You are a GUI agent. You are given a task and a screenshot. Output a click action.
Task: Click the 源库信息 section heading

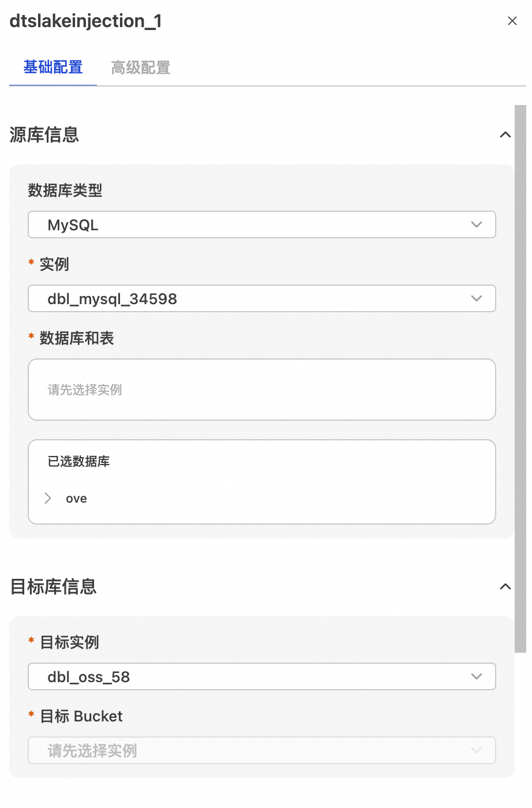pyautogui.click(x=44, y=135)
